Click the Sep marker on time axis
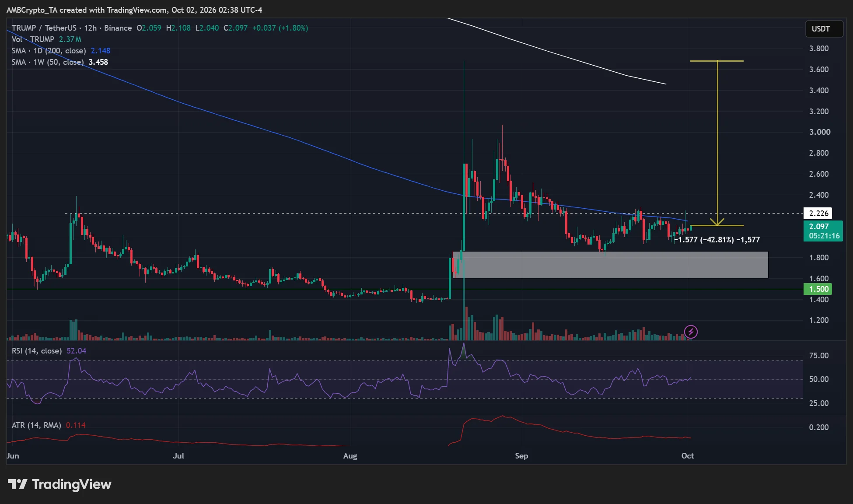This screenshot has width=853, height=504. coord(521,456)
